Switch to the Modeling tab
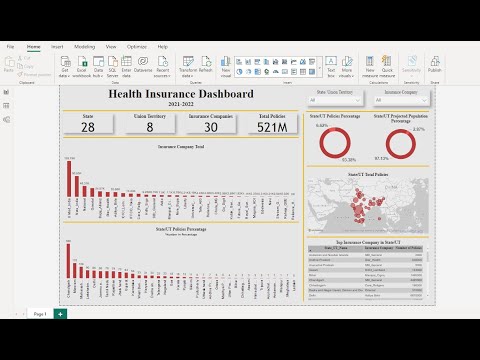The image size is (480, 360). tap(85, 47)
